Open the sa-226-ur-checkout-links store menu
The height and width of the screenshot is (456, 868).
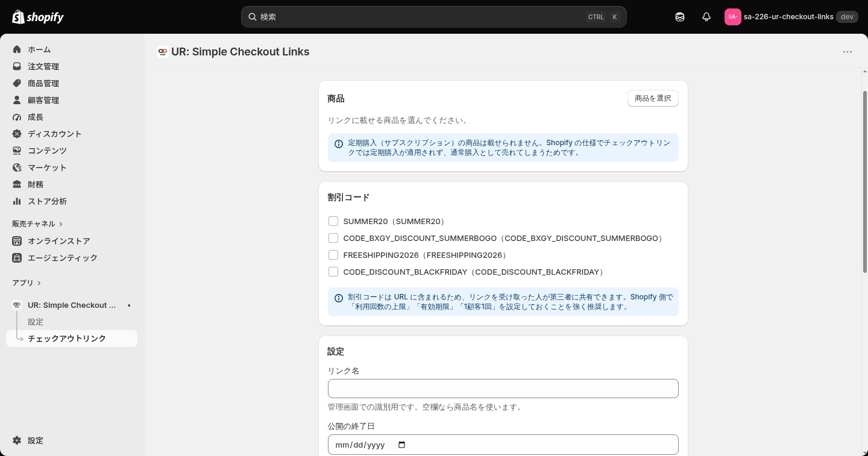point(791,17)
